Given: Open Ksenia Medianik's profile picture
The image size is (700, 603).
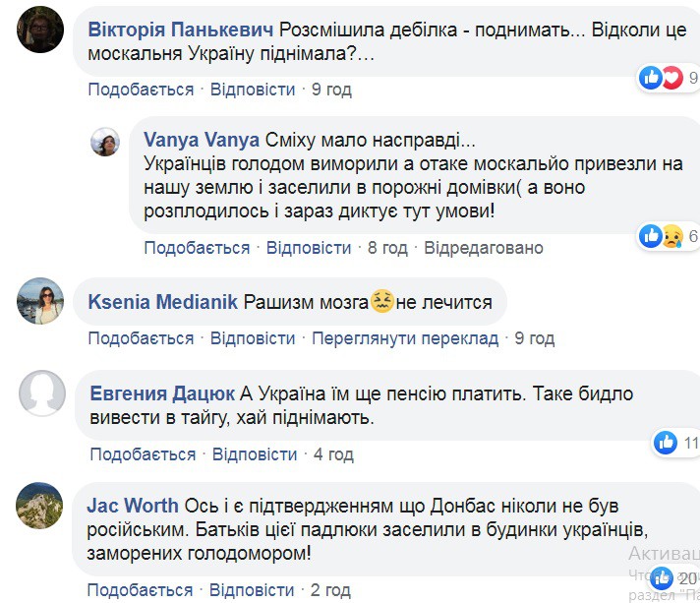Looking at the screenshot, I should click(x=40, y=301).
